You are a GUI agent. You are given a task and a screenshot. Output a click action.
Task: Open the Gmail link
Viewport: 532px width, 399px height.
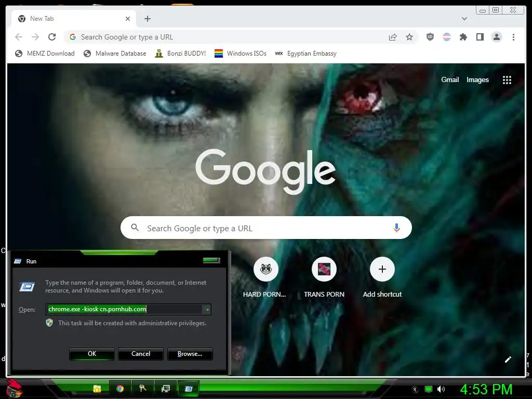point(450,79)
